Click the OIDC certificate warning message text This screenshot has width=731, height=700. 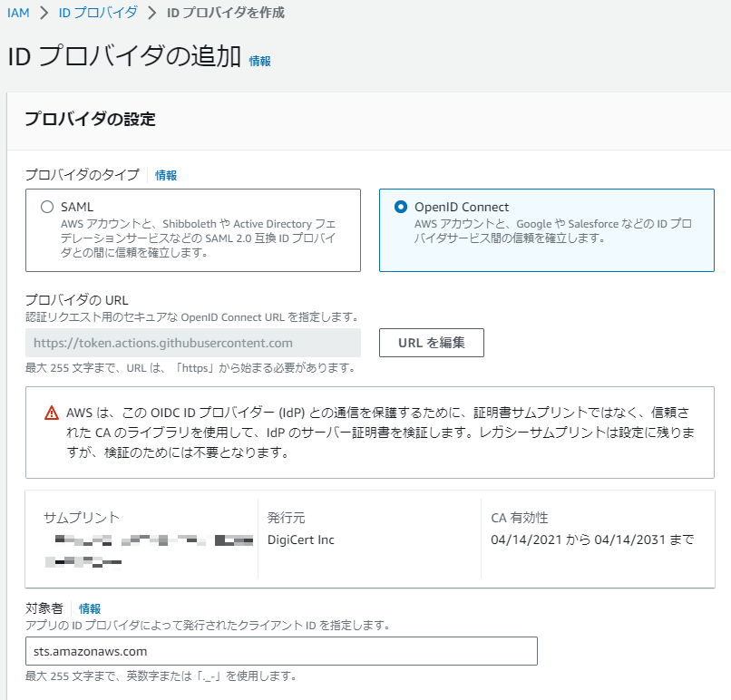[380, 433]
